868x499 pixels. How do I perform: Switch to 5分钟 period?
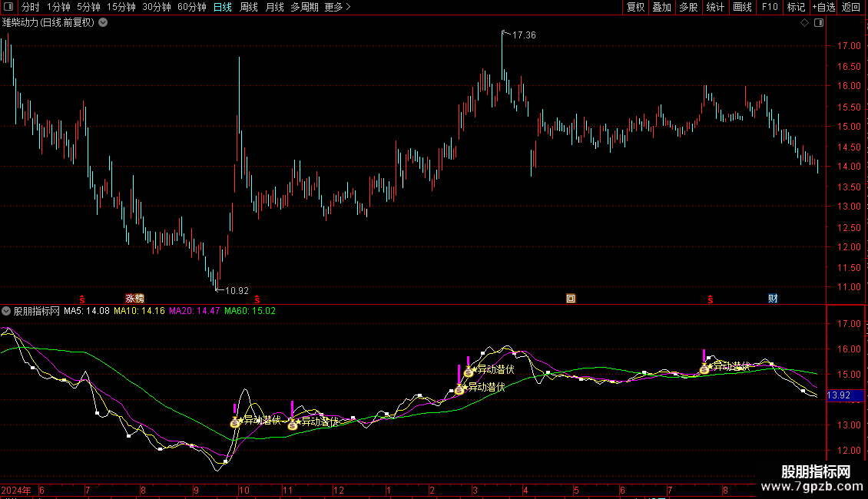pos(88,7)
